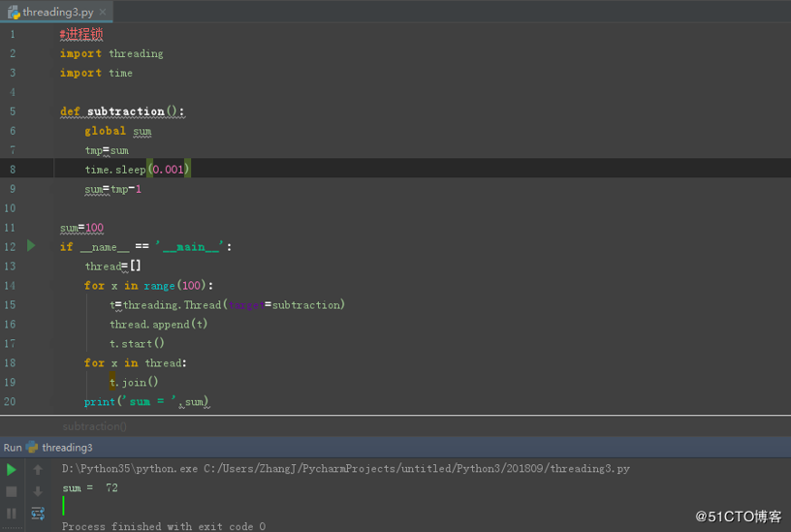Screen dimensions: 791x532
Task: Click the 'global sum' statement
Action: pyautogui.click(x=118, y=131)
